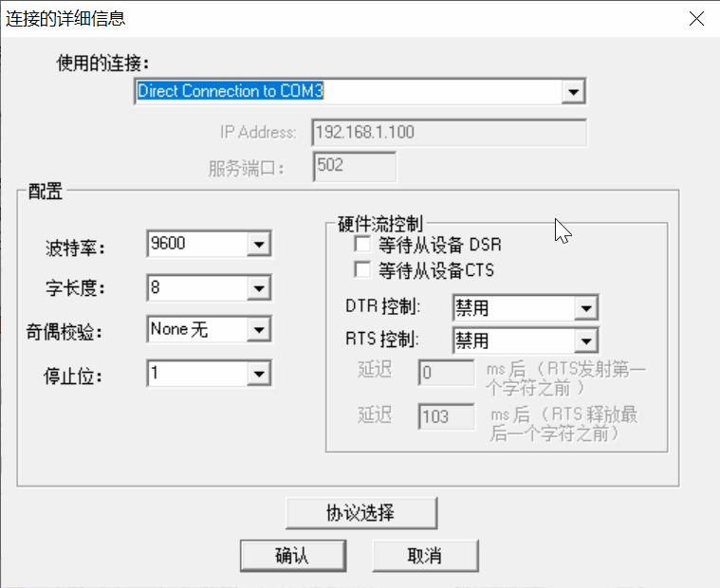Expand the 停止位 dropdown arrow

tap(258, 375)
